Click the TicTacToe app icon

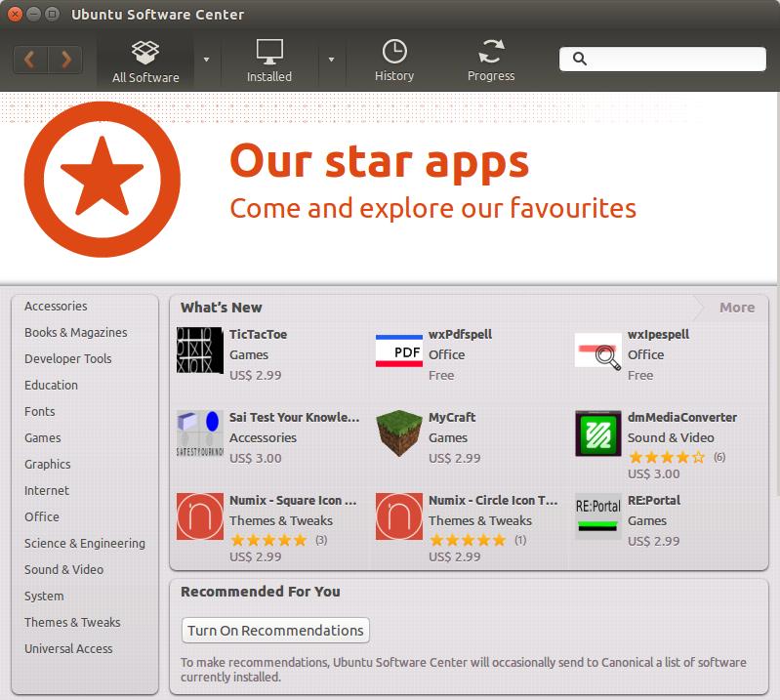(x=200, y=350)
